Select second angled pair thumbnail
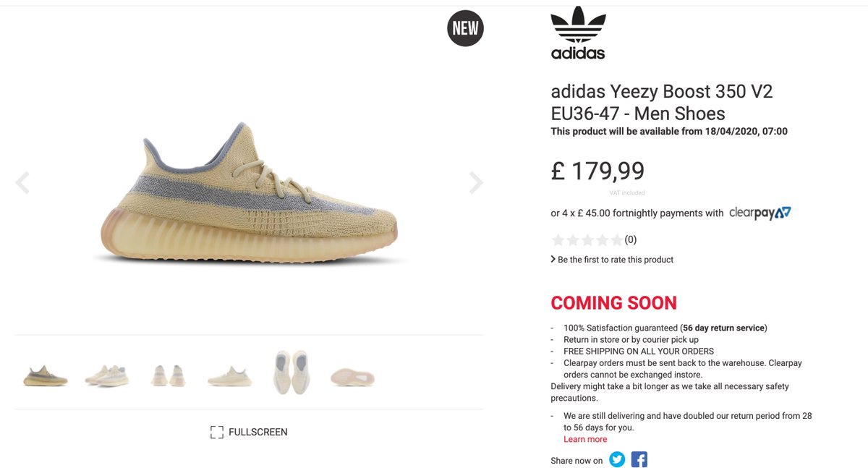 [107, 375]
